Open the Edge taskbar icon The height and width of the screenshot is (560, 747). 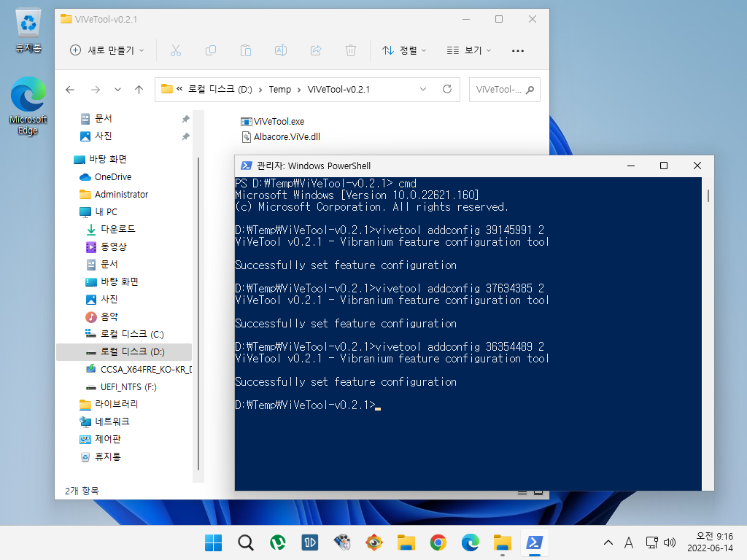click(x=471, y=542)
